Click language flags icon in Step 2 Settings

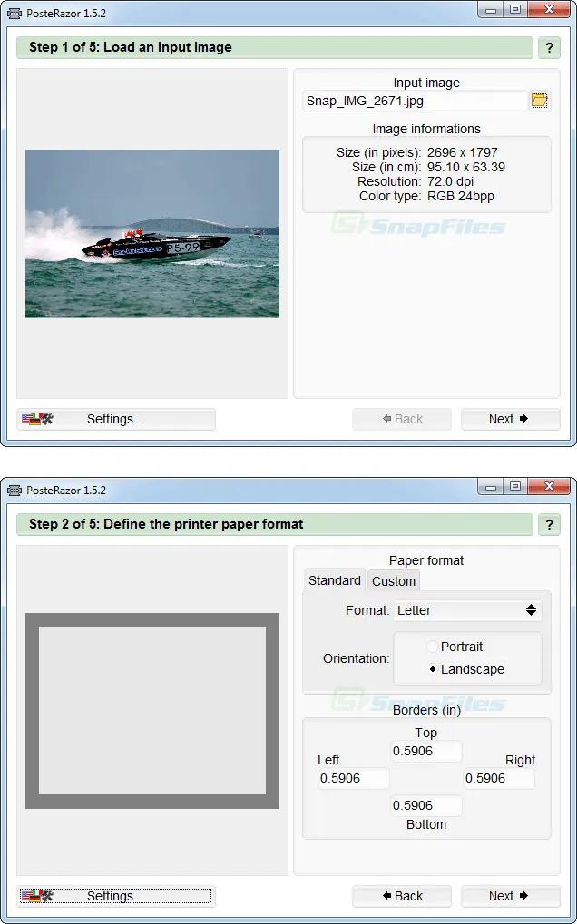(x=38, y=896)
